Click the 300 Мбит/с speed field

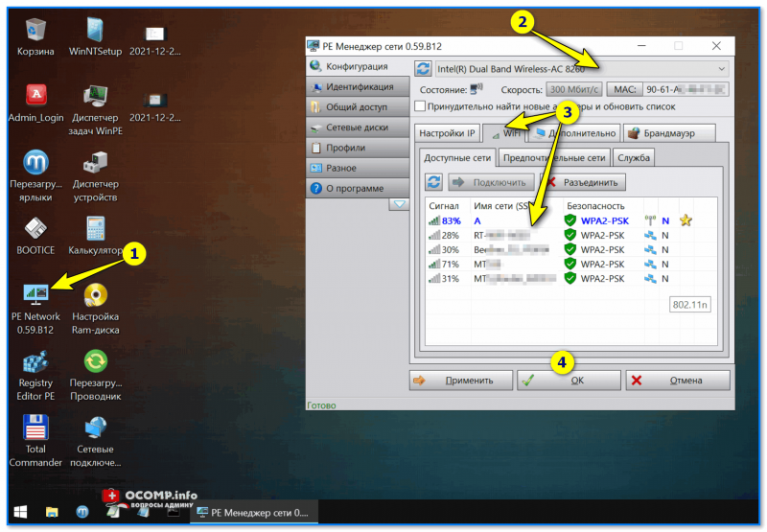point(573,89)
